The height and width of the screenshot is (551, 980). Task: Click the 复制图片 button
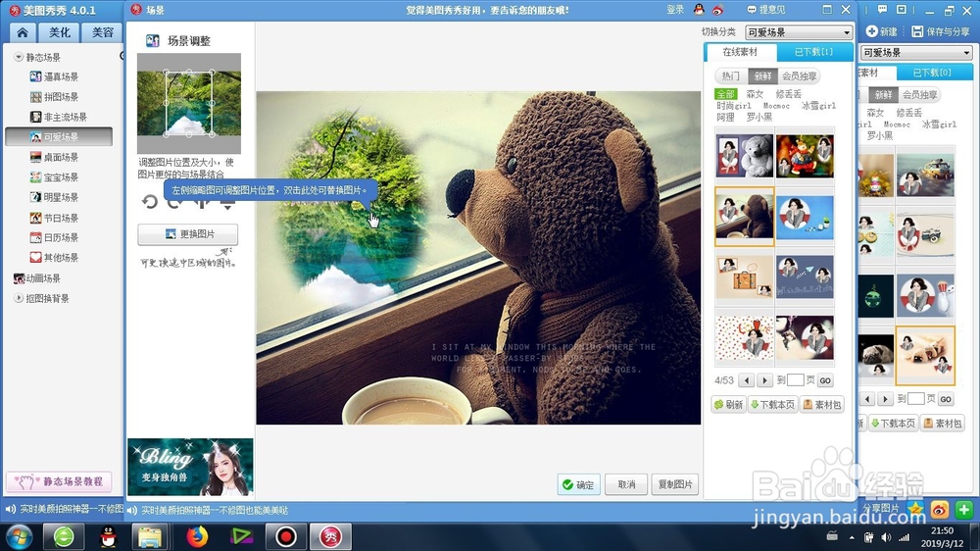coord(675,484)
